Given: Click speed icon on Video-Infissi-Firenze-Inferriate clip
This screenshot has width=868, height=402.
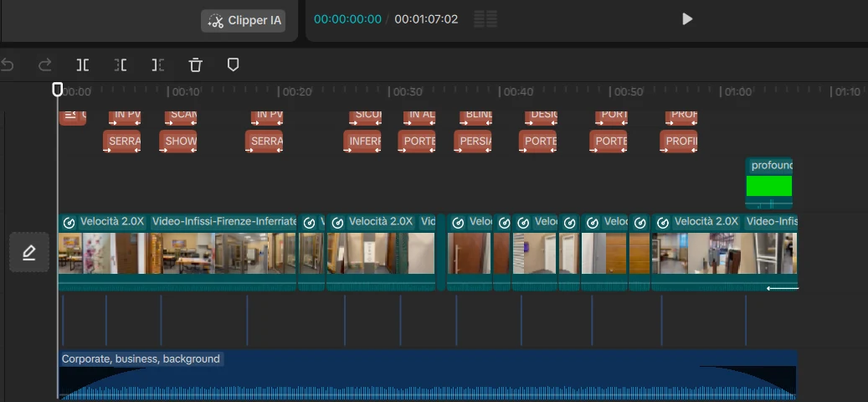Looking at the screenshot, I should click(69, 223).
